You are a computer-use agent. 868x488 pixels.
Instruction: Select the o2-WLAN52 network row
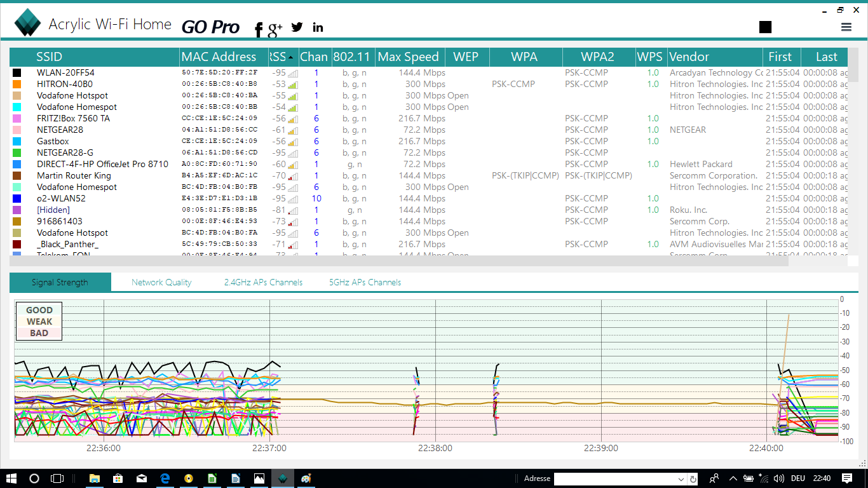coord(428,199)
